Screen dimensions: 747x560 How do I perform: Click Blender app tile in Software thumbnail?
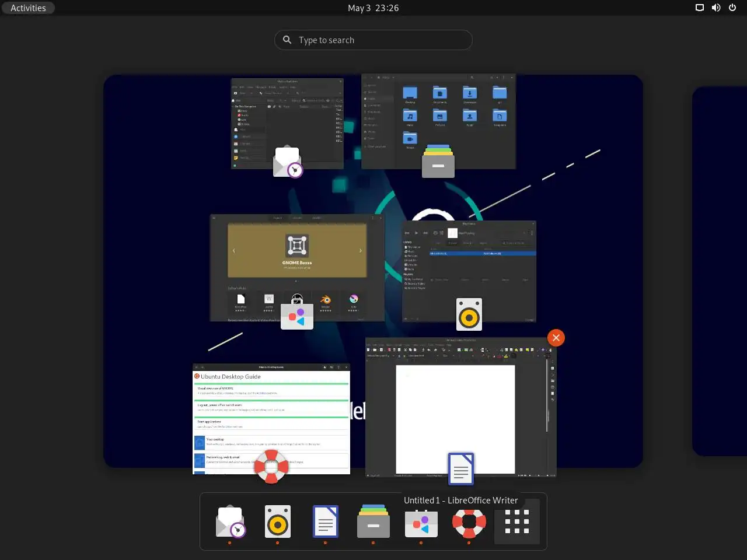[x=326, y=302]
